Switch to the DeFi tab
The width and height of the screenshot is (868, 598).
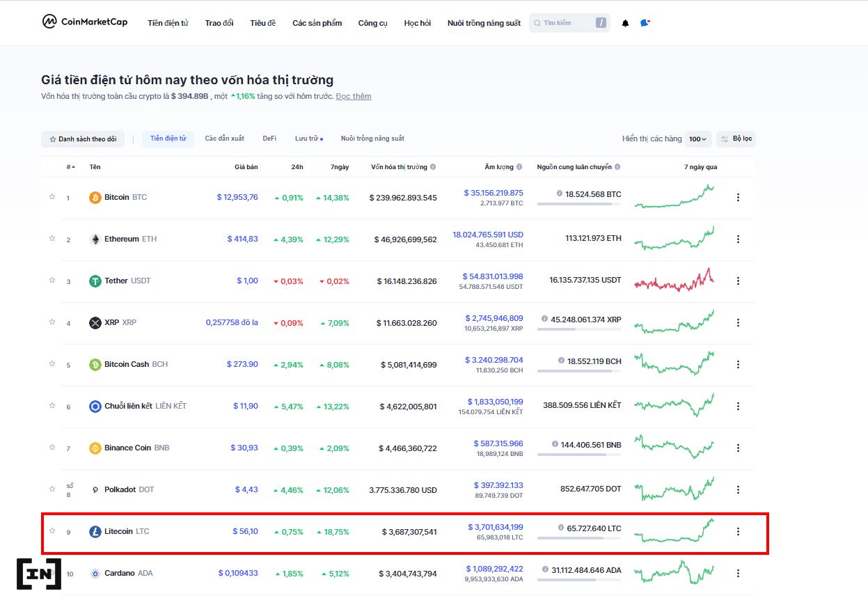coord(269,139)
